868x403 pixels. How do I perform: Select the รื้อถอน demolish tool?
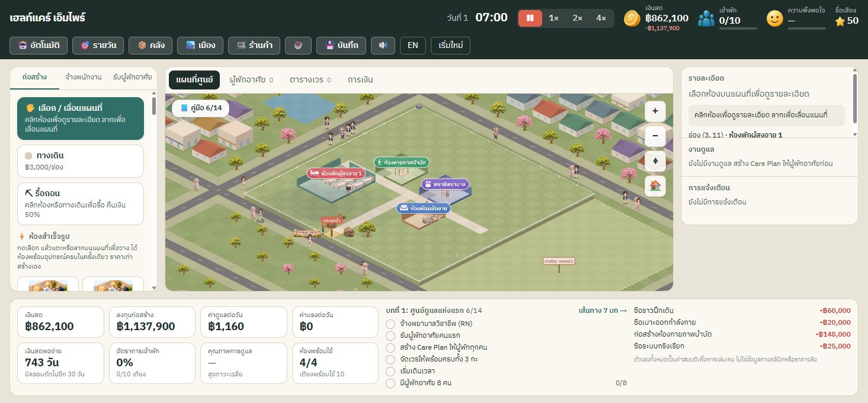pyautogui.click(x=81, y=204)
